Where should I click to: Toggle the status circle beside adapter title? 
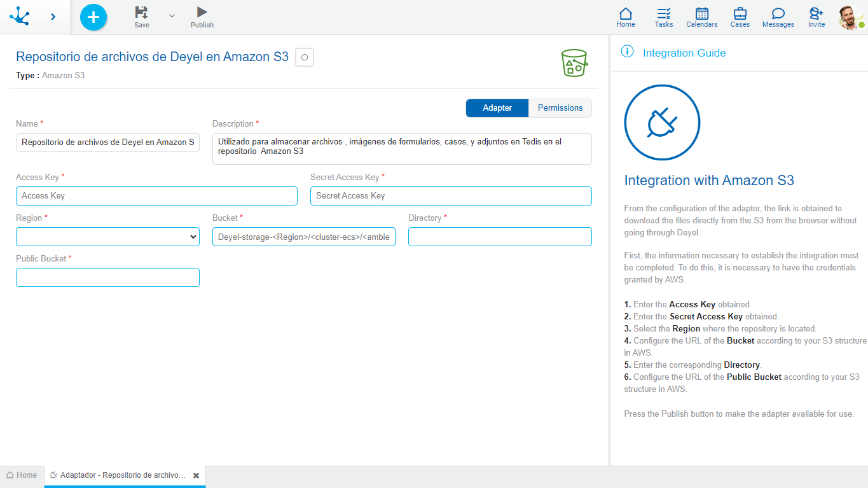305,57
